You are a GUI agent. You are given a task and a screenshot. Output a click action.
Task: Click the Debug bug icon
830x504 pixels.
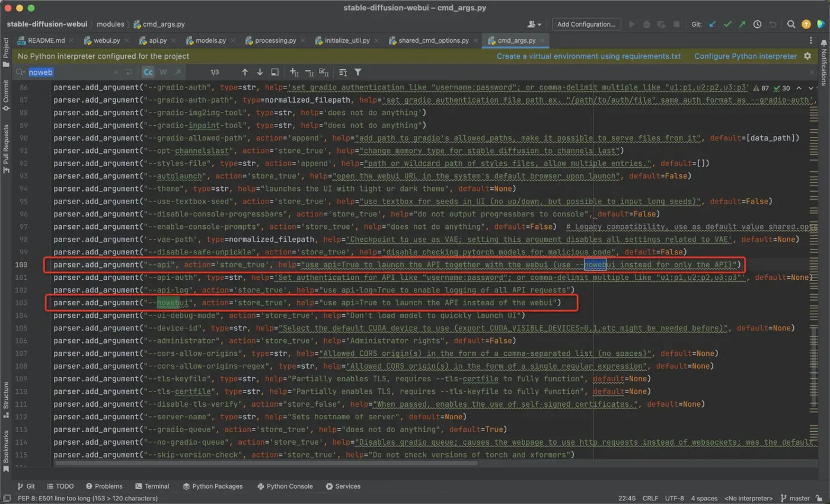click(647, 24)
